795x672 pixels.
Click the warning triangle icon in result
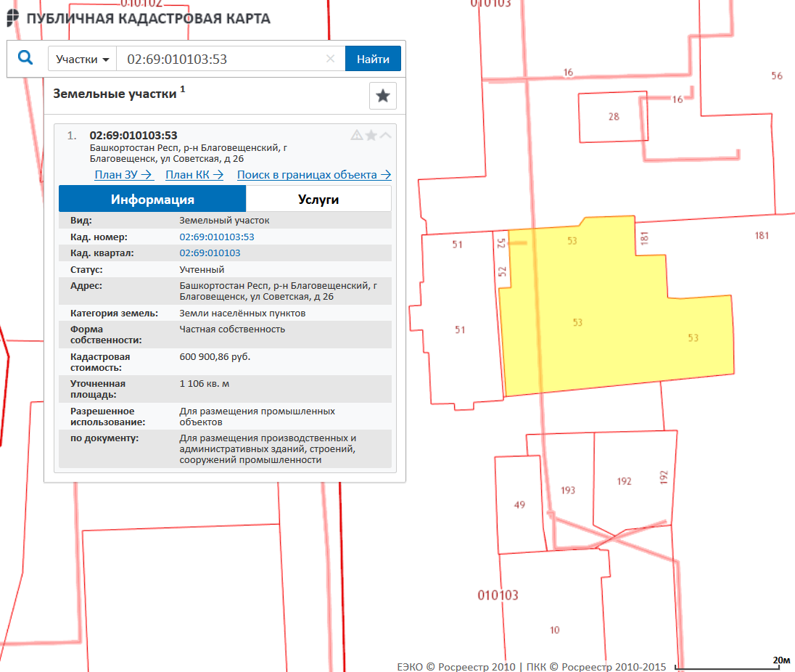click(x=357, y=135)
